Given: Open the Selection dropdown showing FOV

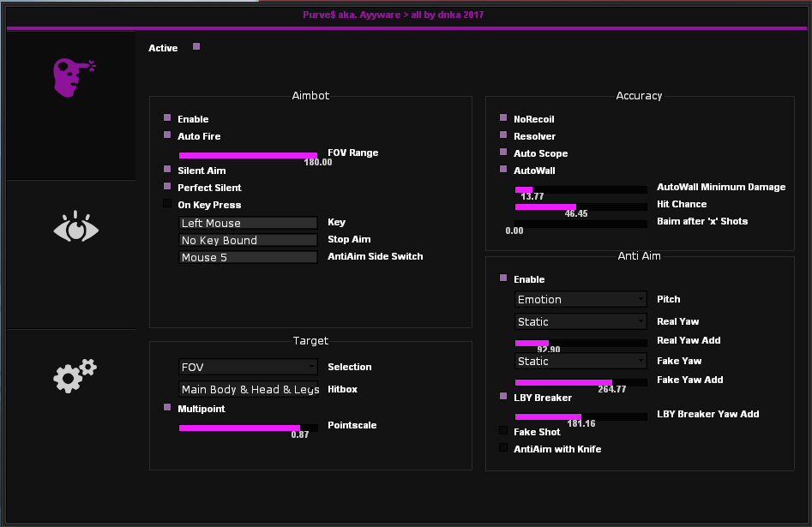Looking at the screenshot, I should tap(248, 367).
